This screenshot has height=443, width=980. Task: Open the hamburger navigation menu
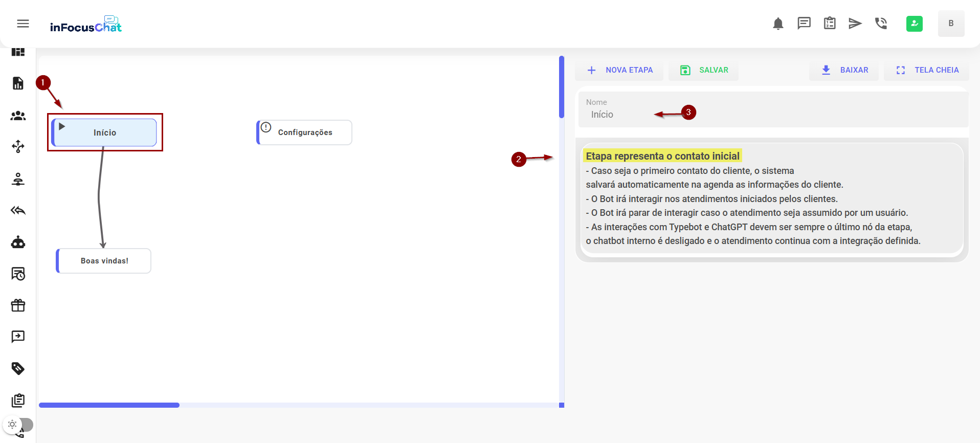23,24
